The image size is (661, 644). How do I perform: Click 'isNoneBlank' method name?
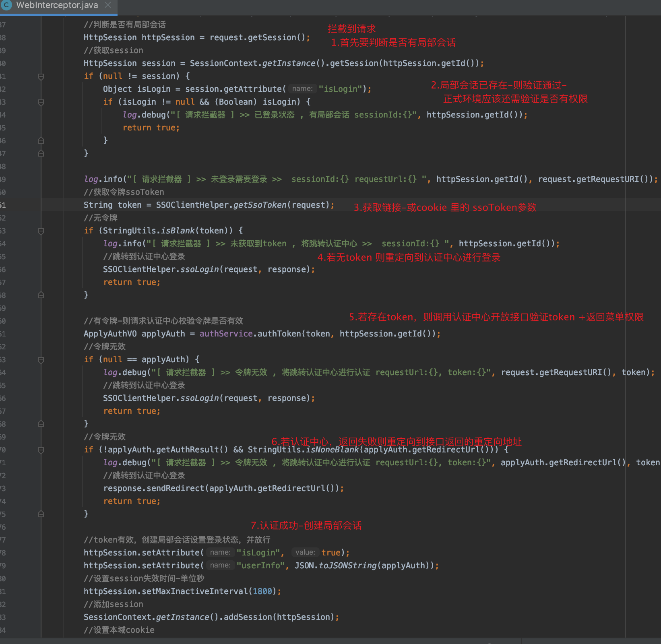[x=333, y=450]
